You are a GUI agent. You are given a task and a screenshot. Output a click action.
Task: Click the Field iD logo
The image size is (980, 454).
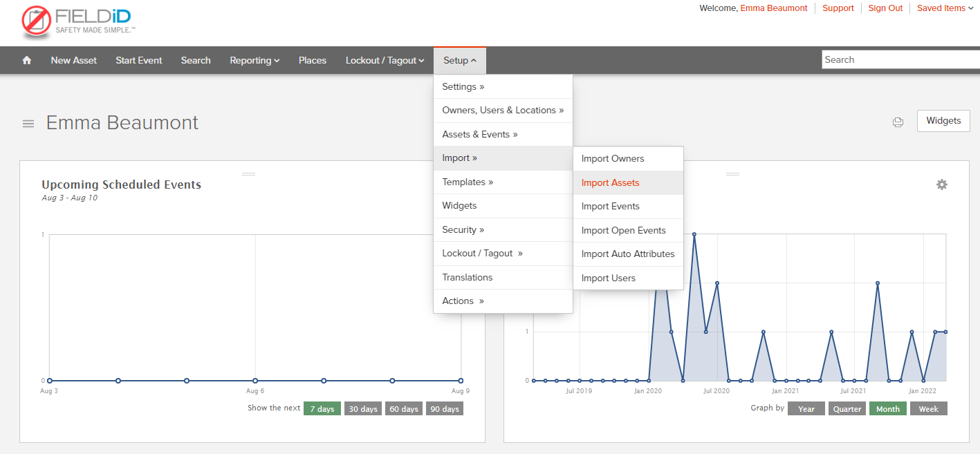(x=77, y=21)
